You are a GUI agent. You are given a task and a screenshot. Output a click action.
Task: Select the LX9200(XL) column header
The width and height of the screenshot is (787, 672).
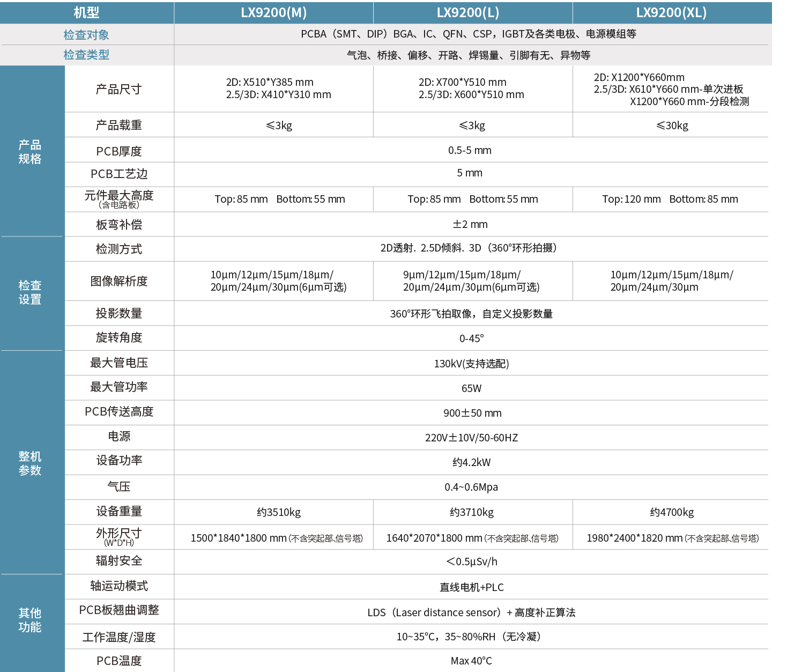tap(671, 13)
